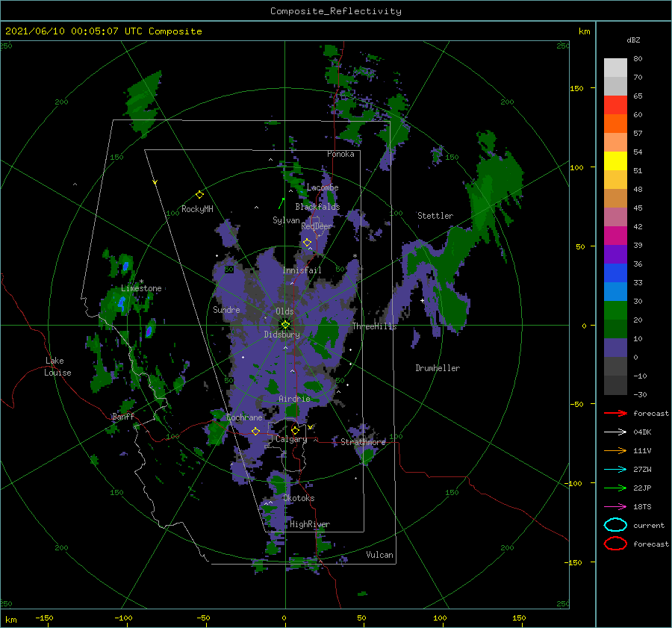Click the Sylvan label
Image resolution: width=672 pixels, height=628 pixels.
(x=286, y=220)
